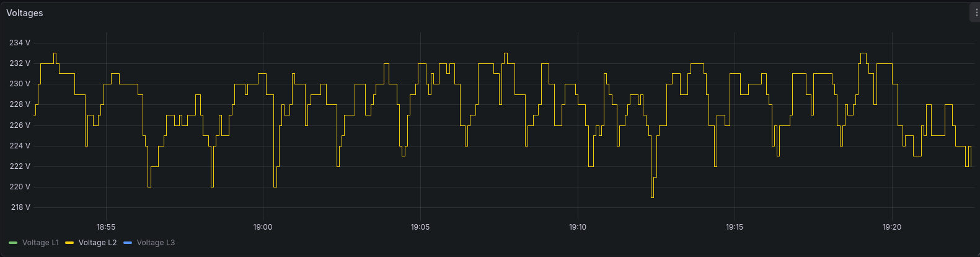Click the 19:10 time axis label
This screenshot has width=980, height=257.
(x=578, y=227)
